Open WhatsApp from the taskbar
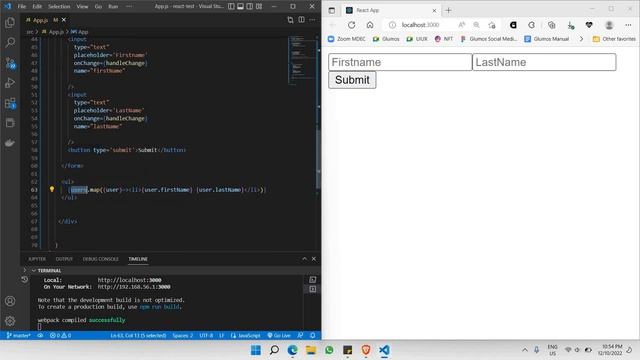The height and width of the screenshot is (360, 640). pyautogui.click(x=329, y=350)
